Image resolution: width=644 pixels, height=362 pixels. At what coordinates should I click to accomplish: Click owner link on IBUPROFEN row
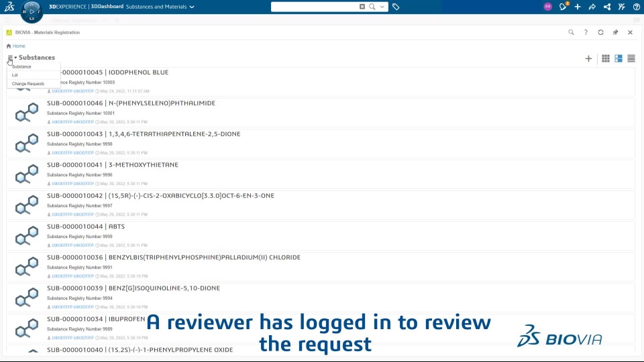[x=72, y=338]
